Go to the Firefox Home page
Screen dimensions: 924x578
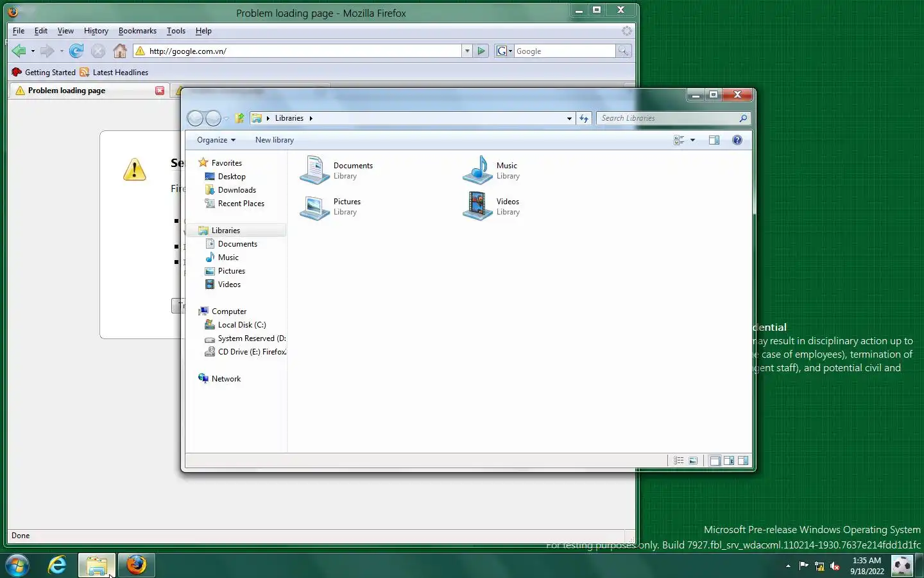pyautogui.click(x=120, y=51)
